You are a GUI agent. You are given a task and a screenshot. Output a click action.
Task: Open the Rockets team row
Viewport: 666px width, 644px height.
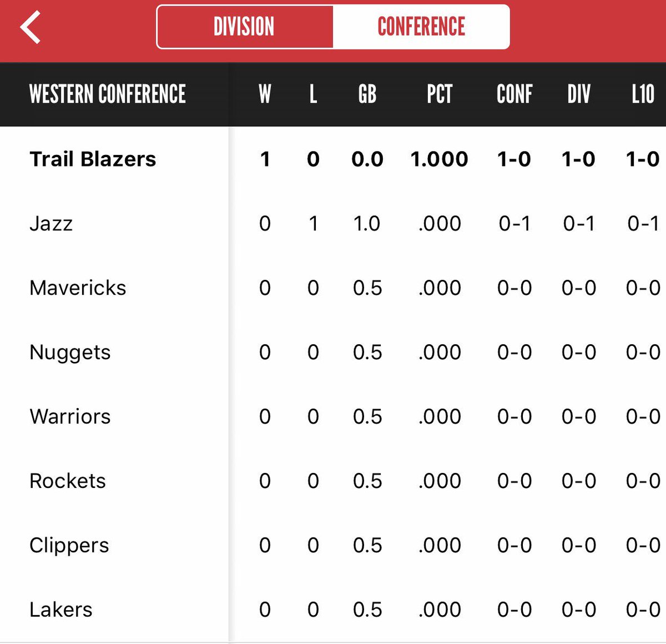[68, 481]
